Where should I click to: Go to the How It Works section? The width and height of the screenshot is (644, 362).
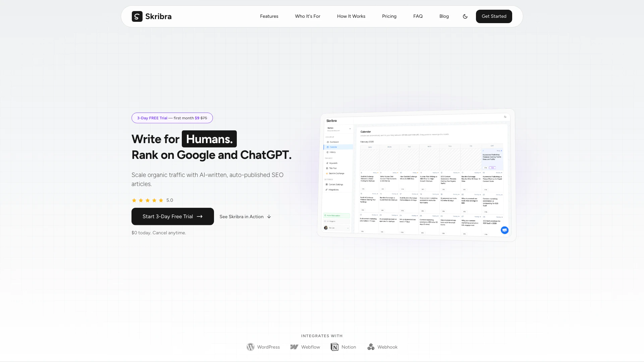coord(351,16)
